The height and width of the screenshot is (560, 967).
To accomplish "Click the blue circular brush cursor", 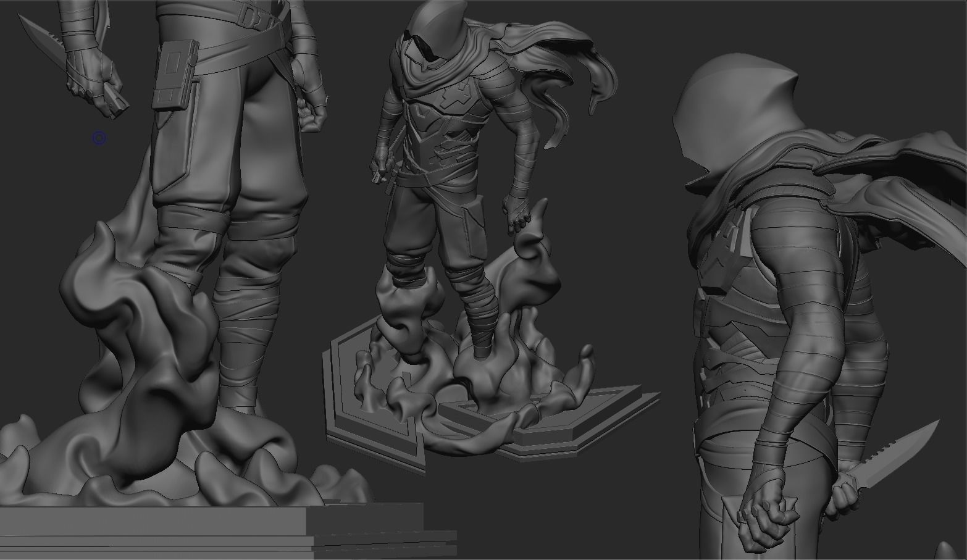I will (x=99, y=138).
